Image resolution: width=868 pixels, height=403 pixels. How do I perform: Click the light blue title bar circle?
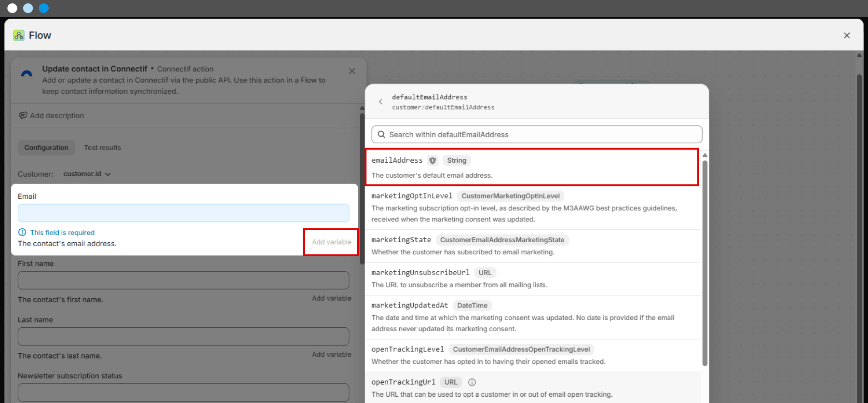pyautogui.click(x=28, y=8)
